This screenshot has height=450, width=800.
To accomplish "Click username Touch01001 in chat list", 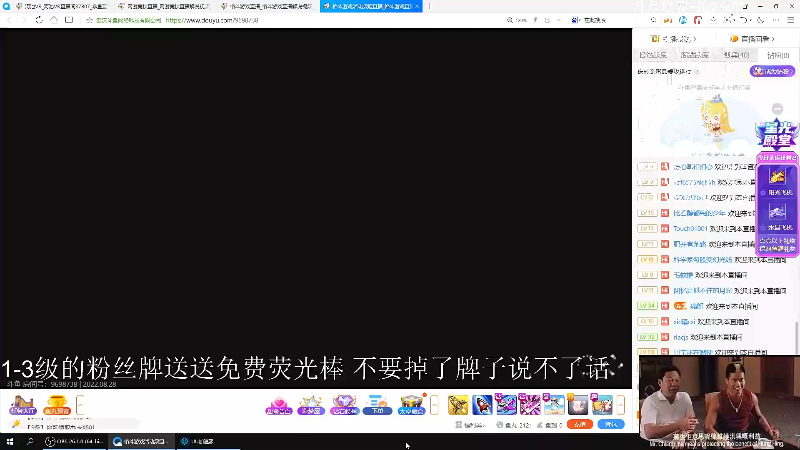I will tap(690, 229).
